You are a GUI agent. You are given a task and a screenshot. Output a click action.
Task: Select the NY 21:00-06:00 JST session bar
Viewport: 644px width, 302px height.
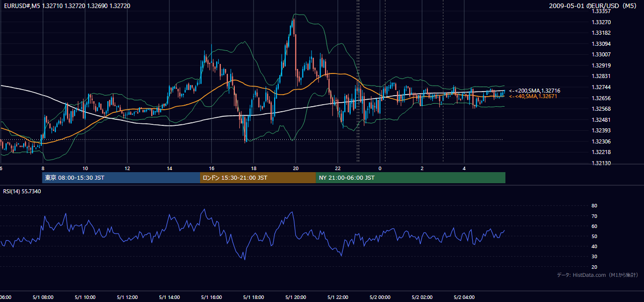(x=411, y=178)
